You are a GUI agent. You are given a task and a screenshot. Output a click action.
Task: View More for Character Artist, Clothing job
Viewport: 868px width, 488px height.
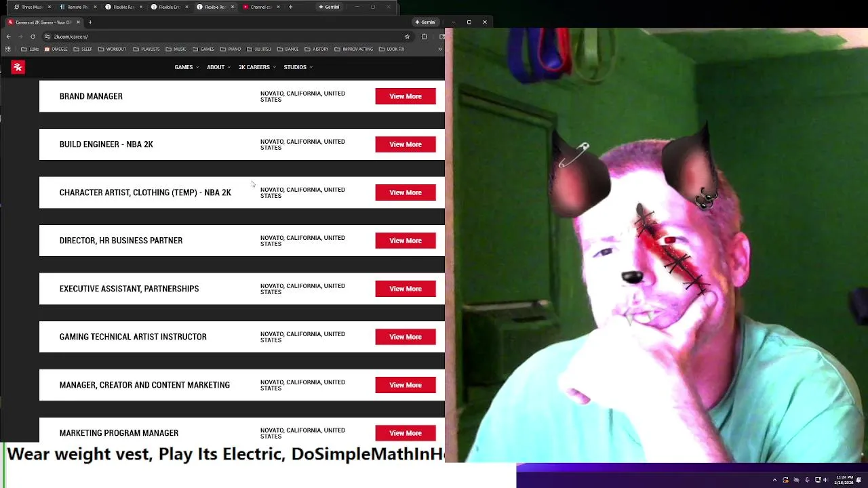[406, 192]
